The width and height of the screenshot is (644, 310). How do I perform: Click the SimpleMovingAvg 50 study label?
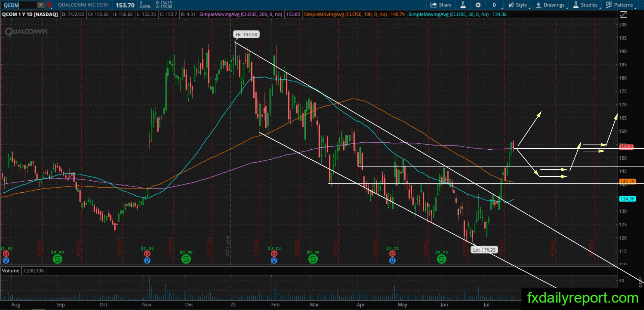pos(448,14)
